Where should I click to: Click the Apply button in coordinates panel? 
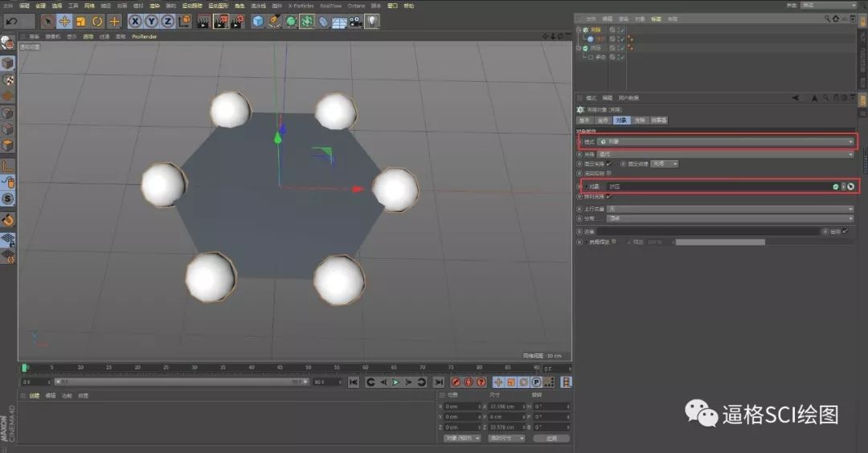click(x=551, y=438)
